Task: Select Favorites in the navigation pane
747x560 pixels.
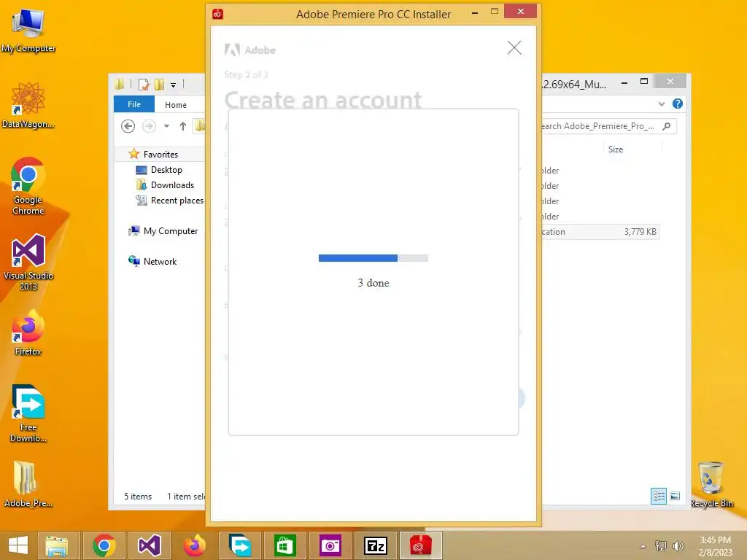Action: [160, 155]
